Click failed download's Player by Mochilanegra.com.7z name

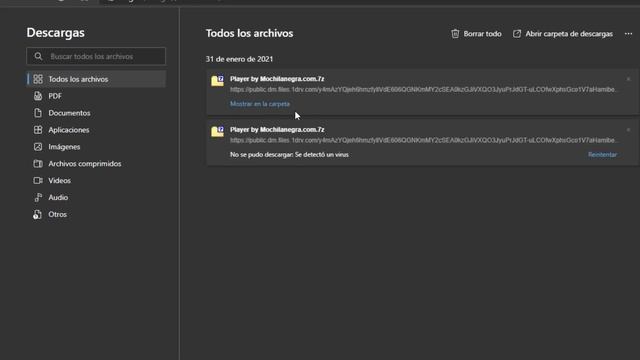(x=277, y=129)
